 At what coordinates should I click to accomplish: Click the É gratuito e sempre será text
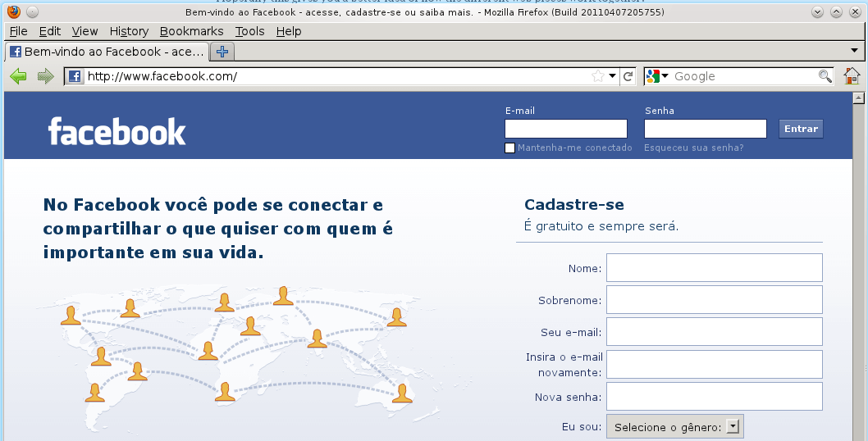601,226
